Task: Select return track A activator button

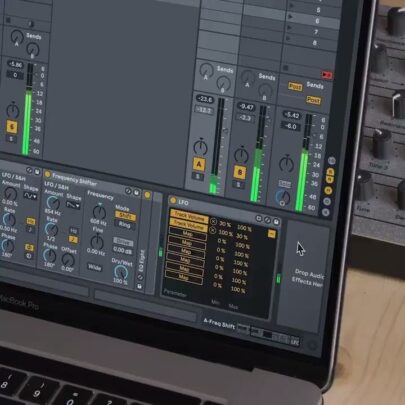Action: (x=199, y=164)
